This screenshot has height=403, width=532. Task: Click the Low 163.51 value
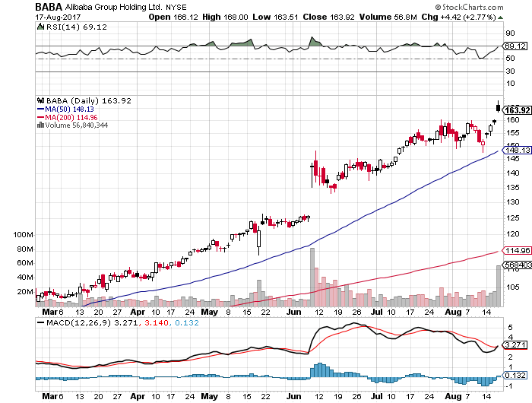tap(275, 17)
